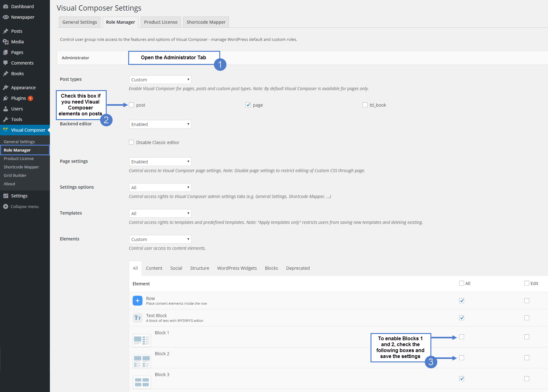
Task: Open Shortcode Mapper sidebar submenu link
Action: tap(21, 167)
